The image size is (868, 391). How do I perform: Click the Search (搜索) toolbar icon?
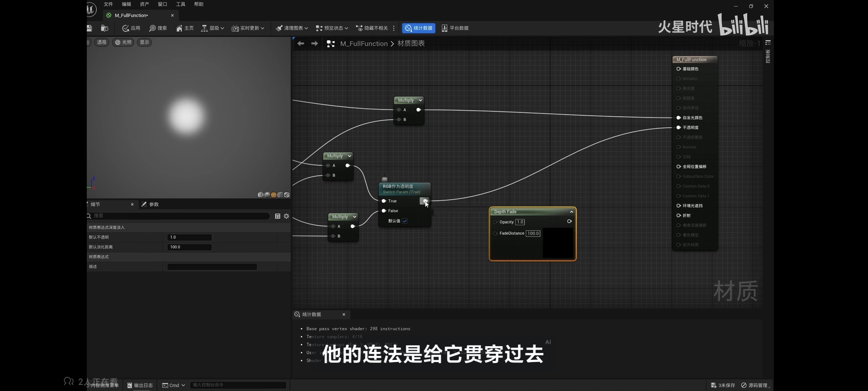click(153, 28)
